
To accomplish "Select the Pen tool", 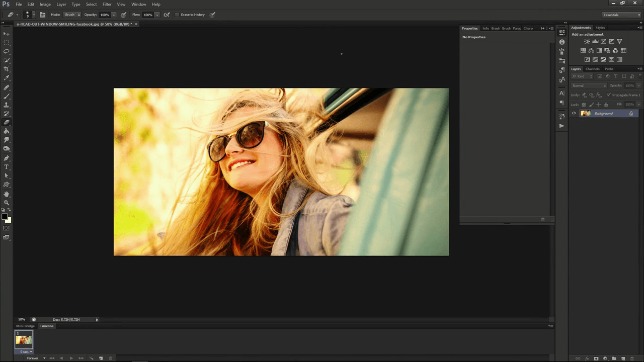I will (7, 158).
